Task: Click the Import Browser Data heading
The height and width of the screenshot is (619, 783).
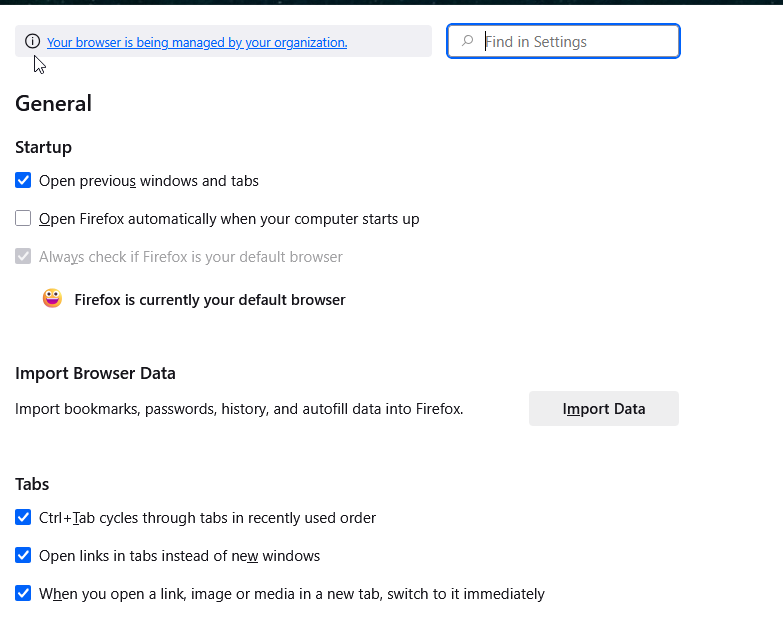Action: (95, 373)
